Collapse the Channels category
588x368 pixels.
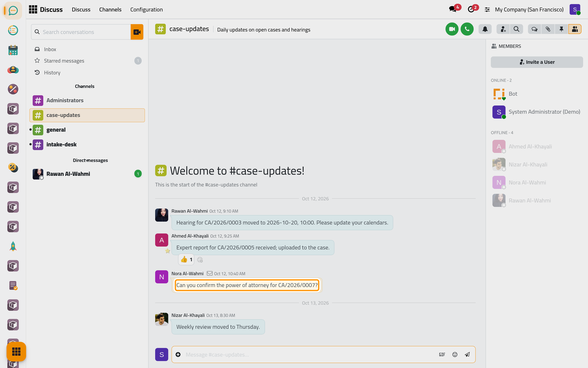pyautogui.click(x=85, y=86)
